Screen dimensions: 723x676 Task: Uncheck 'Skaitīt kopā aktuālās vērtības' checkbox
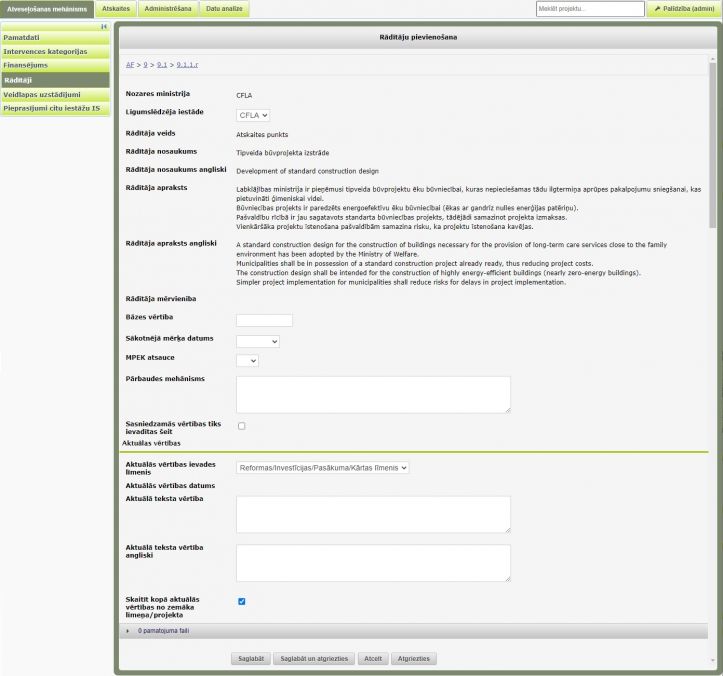tap(241, 601)
